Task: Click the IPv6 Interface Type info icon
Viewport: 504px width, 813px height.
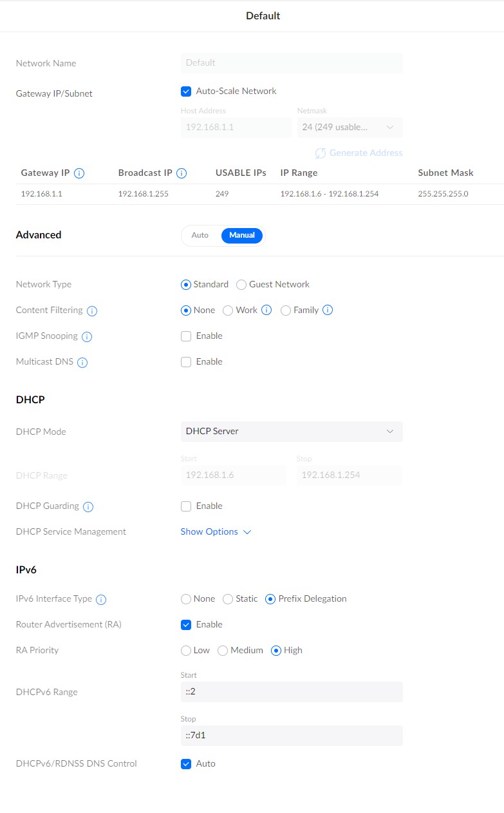Action: (x=101, y=599)
